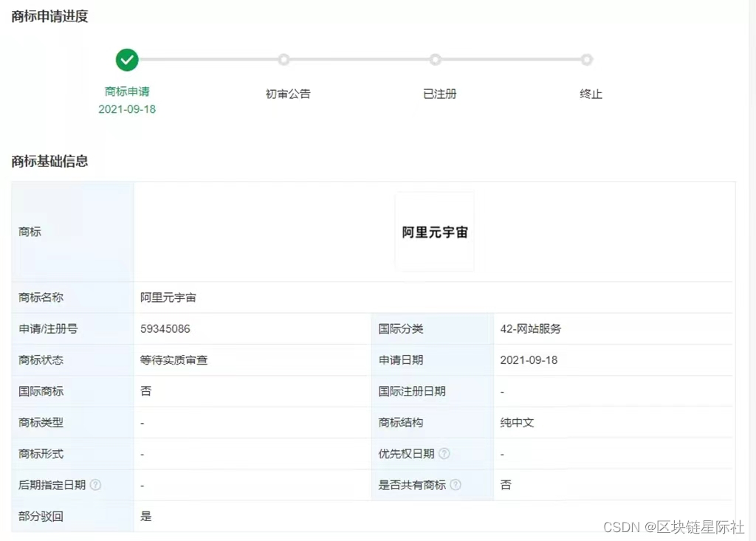Select the 商标申请 step label
Image resolution: width=756 pixels, height=541 pixels.
[x=127, y=91]
